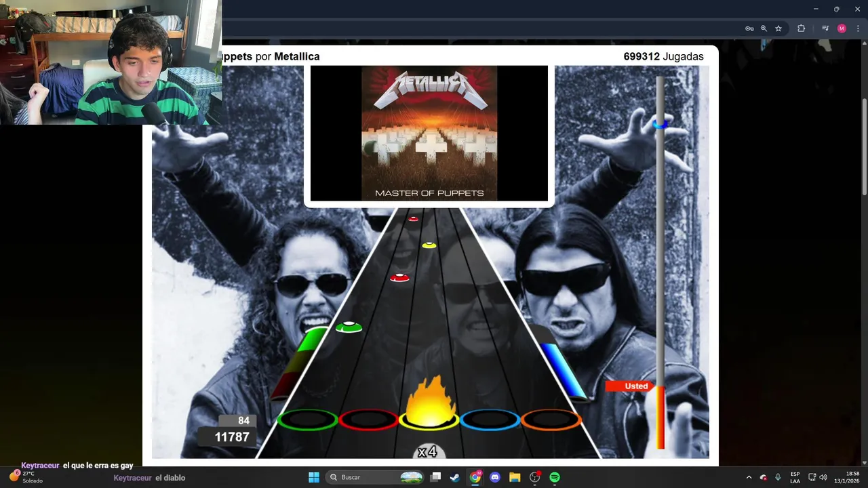The width and height of the screenshot is (868, 488).
Task: Open File Explorer from the taskbar
Action: coord(515,477)
